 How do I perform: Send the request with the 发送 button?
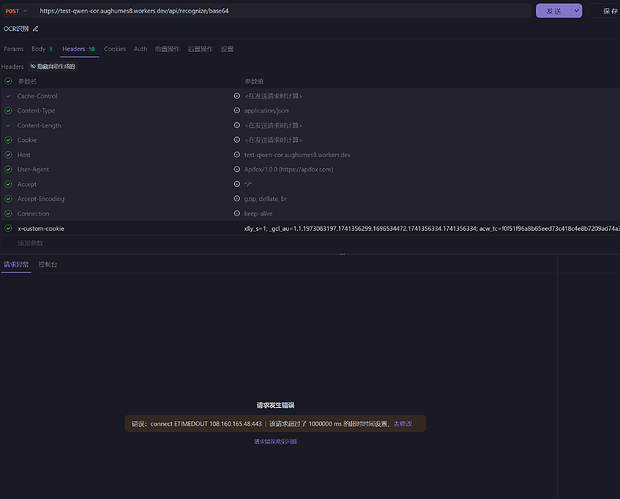coord(554,11)
